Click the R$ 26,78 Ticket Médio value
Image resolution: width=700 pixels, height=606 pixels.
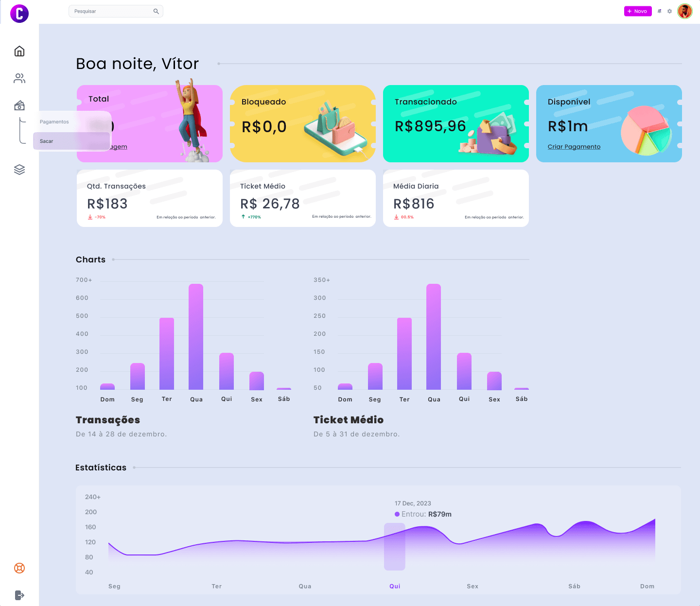point(270,204)
